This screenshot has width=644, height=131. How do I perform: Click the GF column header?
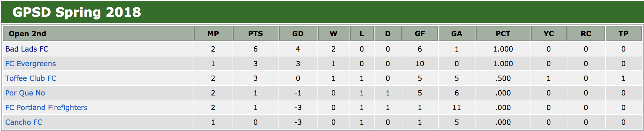[x=420, y=34]
